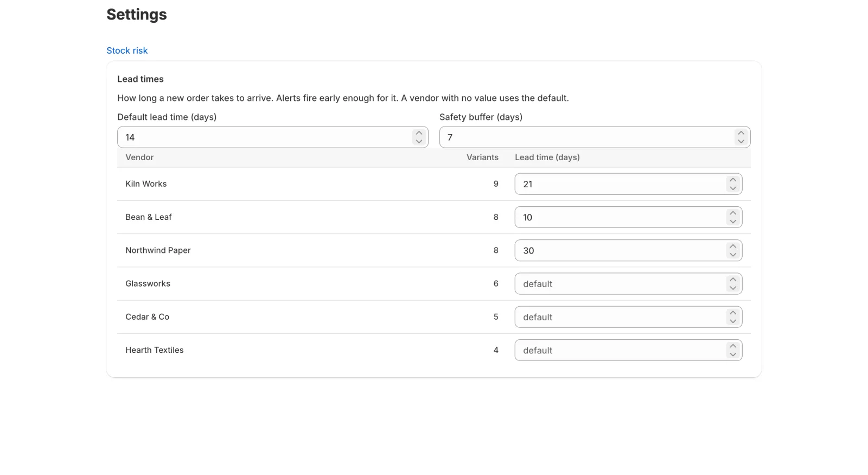868x475 pixels.
Task: Decrement the Default lead time stepper
Action: click(419, 141)
